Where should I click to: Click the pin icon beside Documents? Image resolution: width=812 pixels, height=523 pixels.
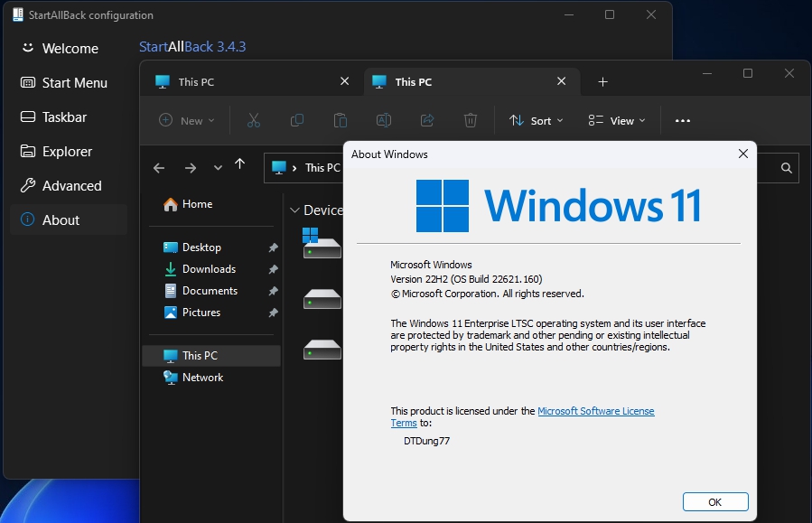tap(274, 291)
